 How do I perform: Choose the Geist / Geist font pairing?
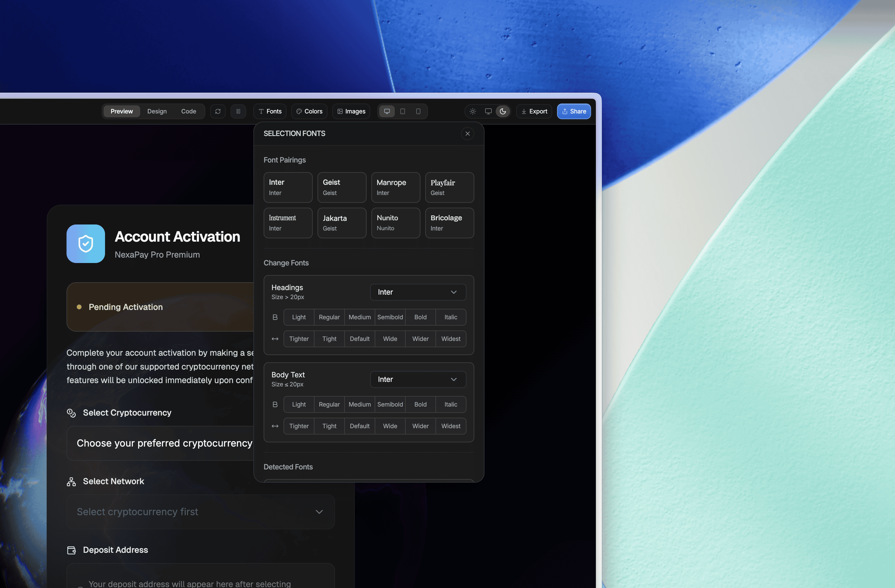[342, 187]
